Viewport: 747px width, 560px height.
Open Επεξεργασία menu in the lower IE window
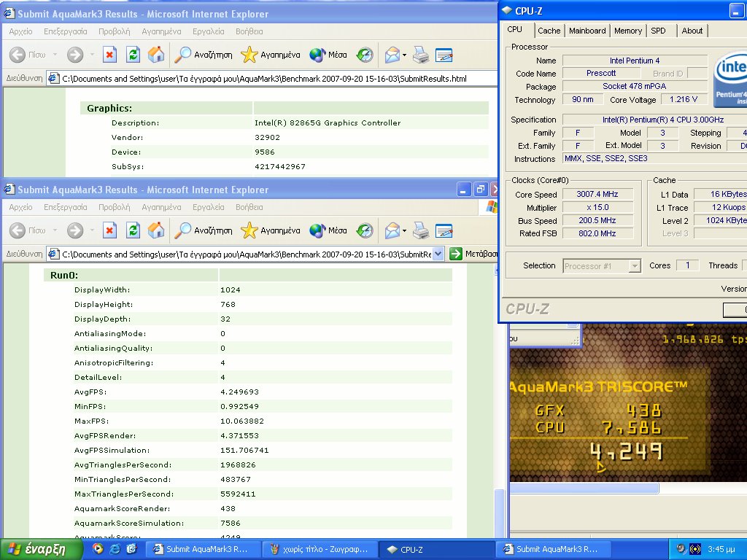[65, 207]
